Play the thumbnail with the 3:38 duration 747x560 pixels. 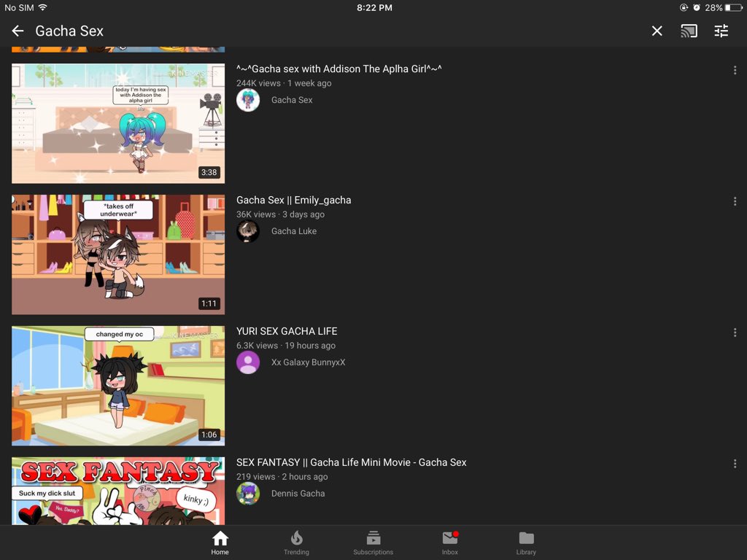(x=118, y=123)
